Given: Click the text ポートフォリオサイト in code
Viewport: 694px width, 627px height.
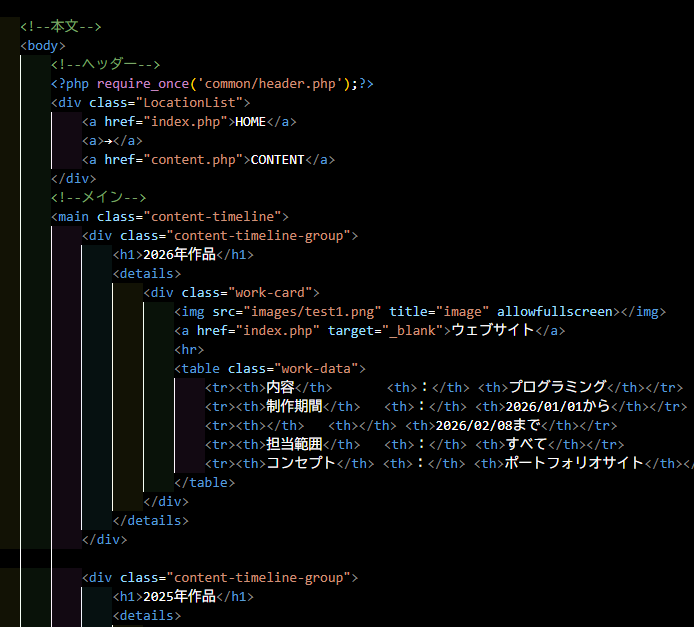Looking at the screenshot, I should 574,464.
